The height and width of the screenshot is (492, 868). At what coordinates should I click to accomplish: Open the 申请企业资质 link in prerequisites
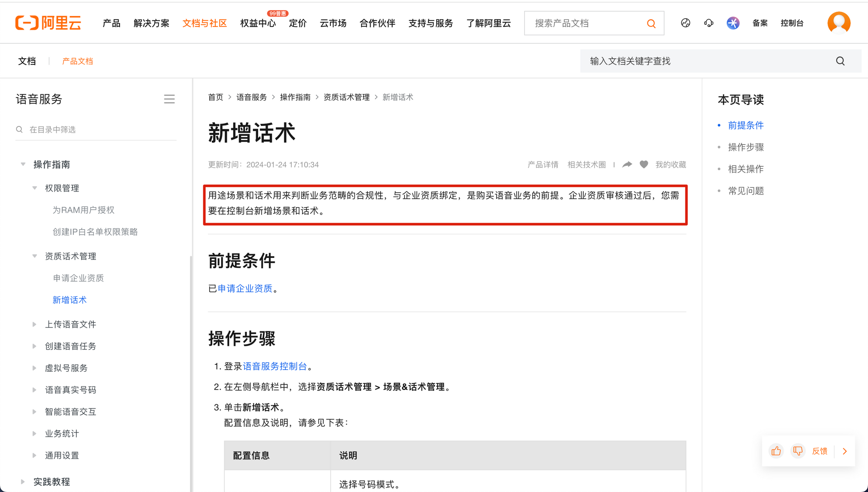[245, 288]
